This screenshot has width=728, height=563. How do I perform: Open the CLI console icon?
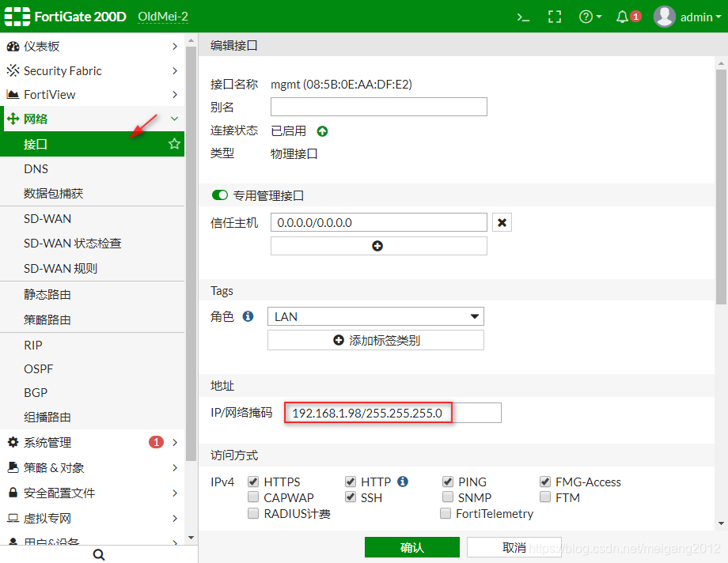[523, 17]
